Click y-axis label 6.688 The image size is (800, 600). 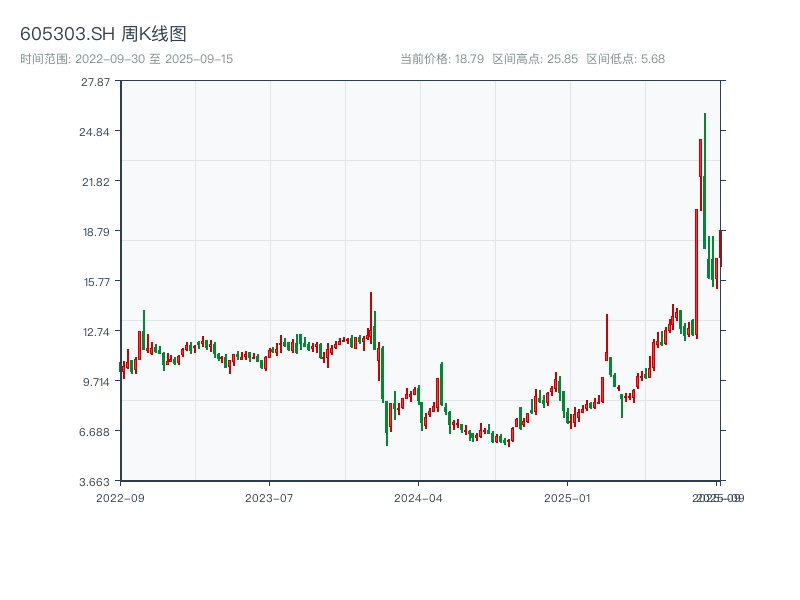(x=94, y=432)
